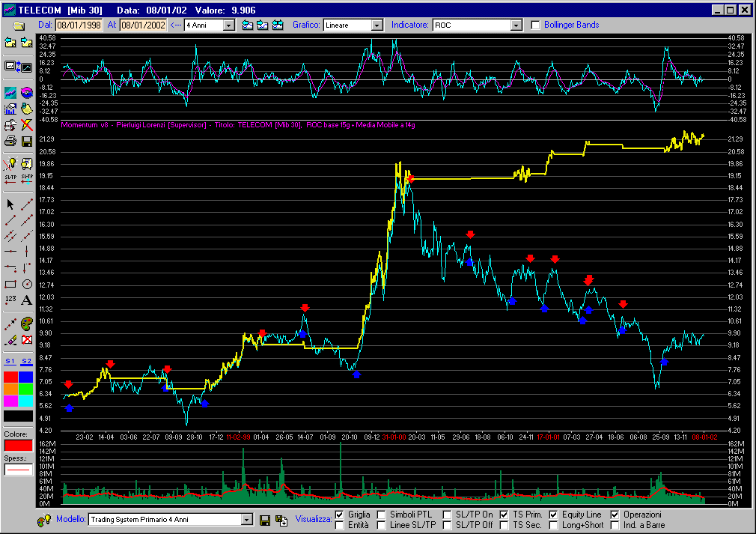Open the '4 Anni' period dropdown

tap(229, 25)
